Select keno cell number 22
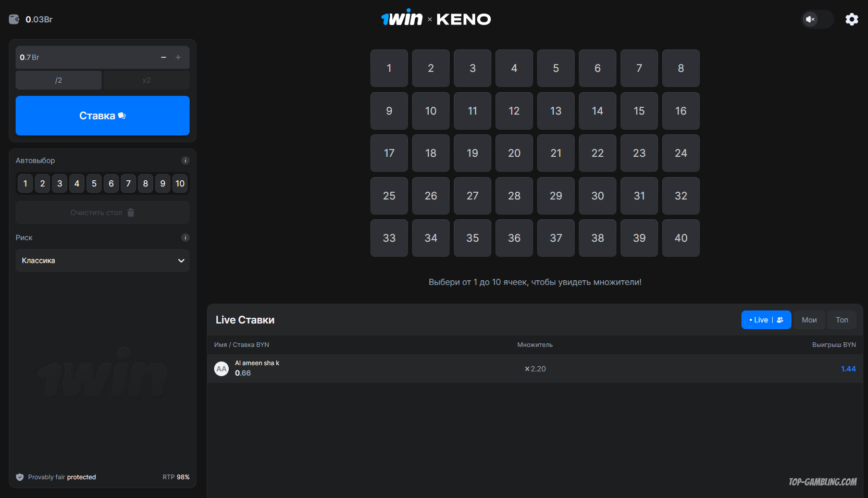The height and width of the screenshot is (498, 868). (598, 153)
